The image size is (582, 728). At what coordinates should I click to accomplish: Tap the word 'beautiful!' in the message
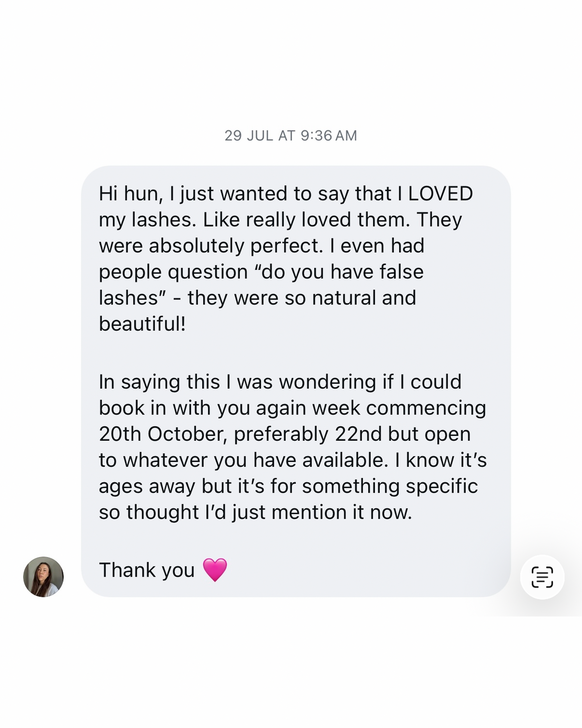[142, 324]
